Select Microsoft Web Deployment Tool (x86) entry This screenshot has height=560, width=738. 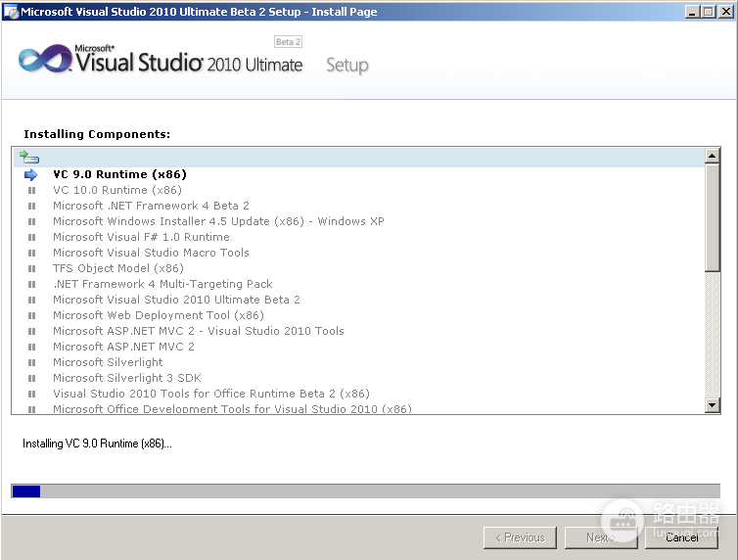click(159, 315)
